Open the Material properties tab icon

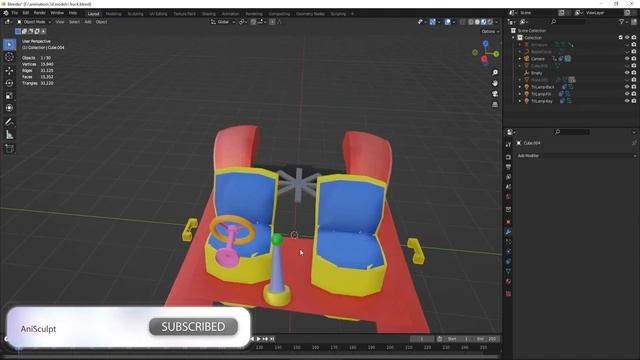[x=508, y=281]
